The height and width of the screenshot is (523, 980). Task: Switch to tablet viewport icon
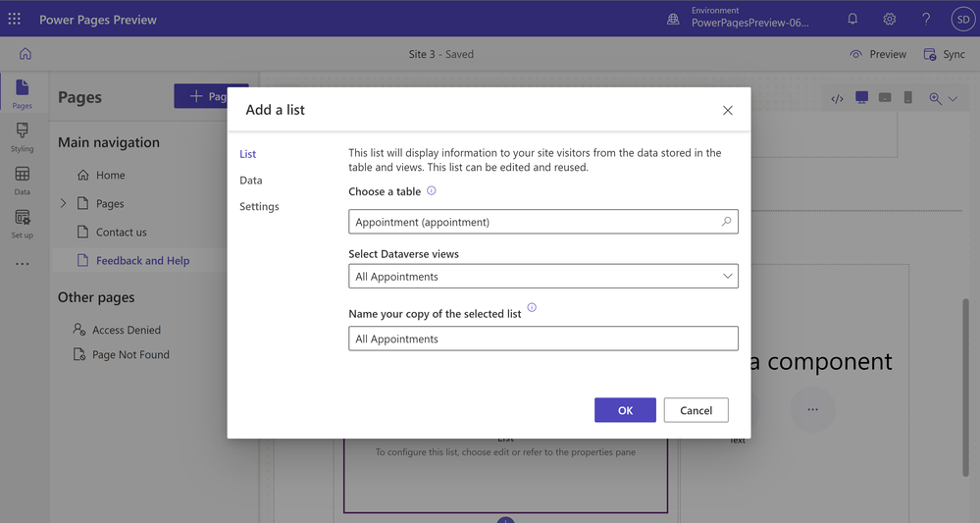885,97
